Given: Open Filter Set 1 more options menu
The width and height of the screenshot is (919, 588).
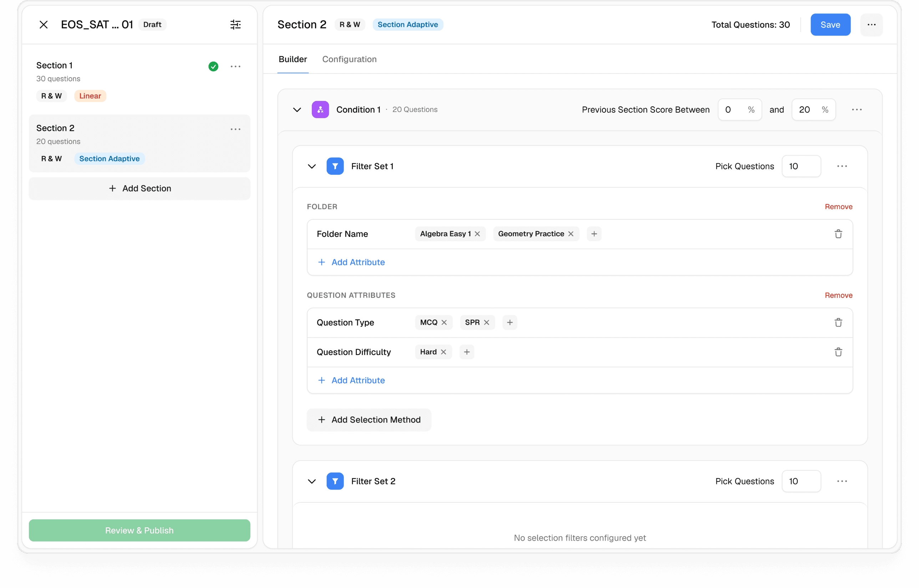Looking at the screenshot, I should click(x=842, y=166).
